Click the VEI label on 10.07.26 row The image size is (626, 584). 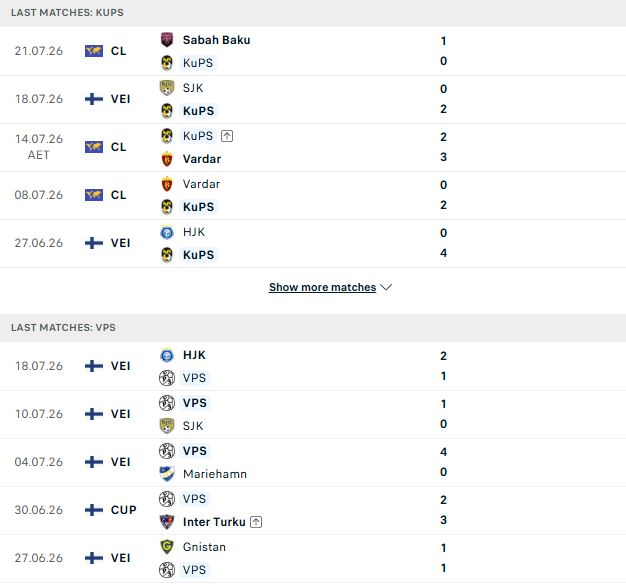point(121,414)
